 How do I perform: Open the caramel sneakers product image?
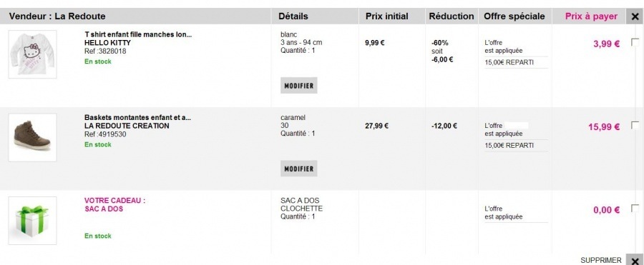tap(32, 137)
